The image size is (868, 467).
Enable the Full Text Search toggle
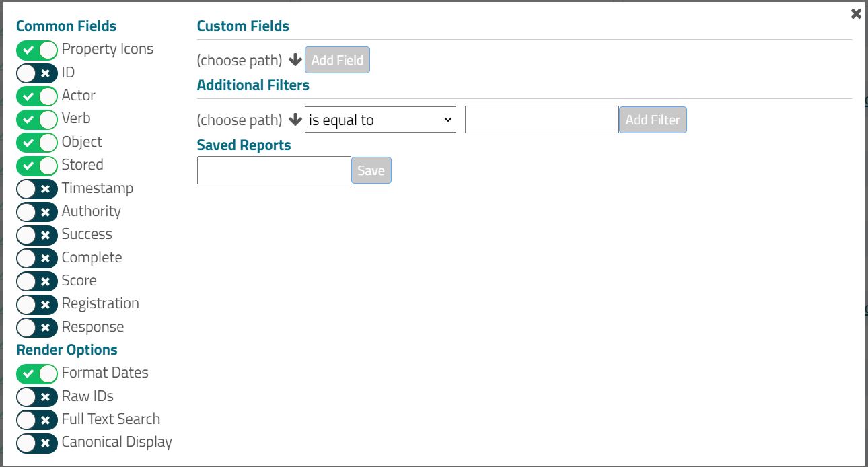pos(37,419)
